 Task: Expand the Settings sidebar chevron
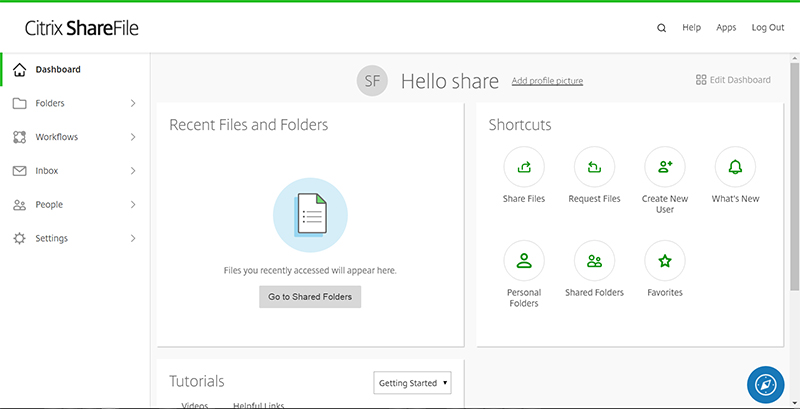[x=133, y=238]
